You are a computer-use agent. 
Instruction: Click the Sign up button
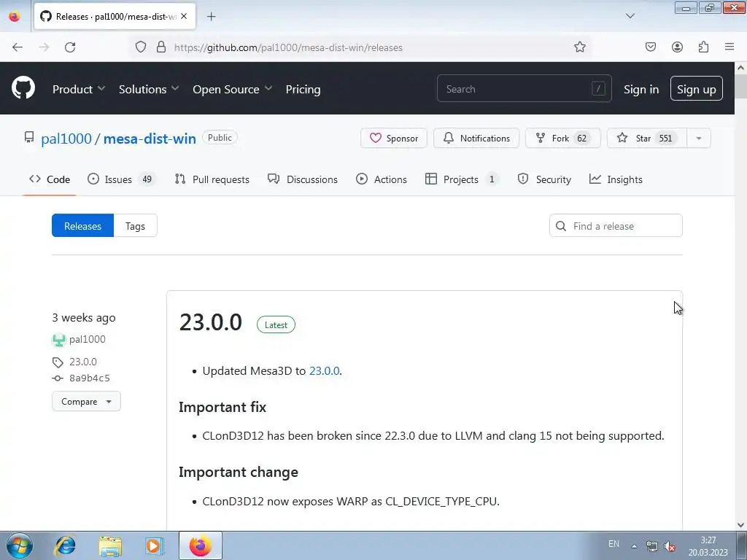(697, 88)
